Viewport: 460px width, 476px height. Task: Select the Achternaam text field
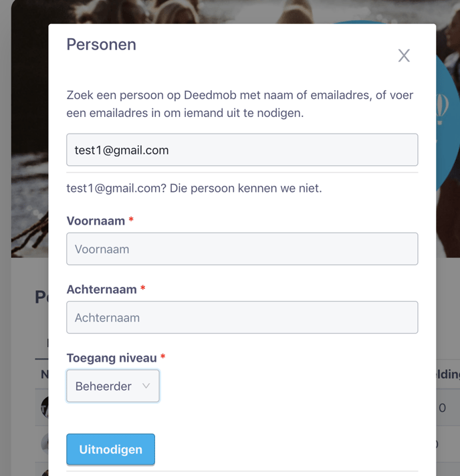[x=242, y=318]
